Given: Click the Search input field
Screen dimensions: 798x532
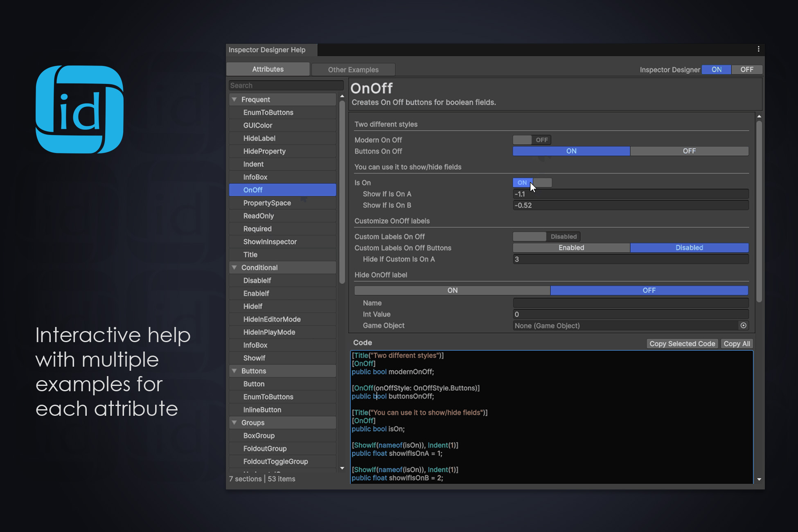Looking at the screenshot, I should [x=286, y=86].
